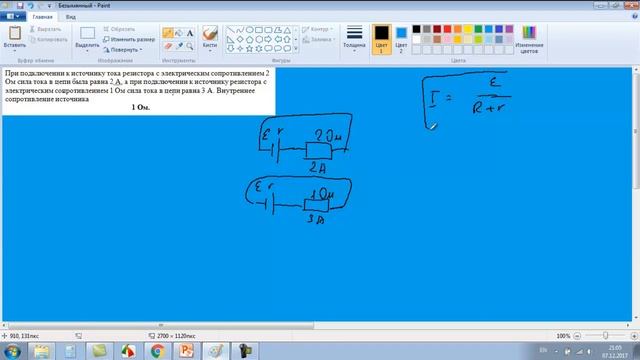Click the rectangular selection icon
Viewport: 640px width, 360px height.
pyautogui.click(x=87, y=33)
